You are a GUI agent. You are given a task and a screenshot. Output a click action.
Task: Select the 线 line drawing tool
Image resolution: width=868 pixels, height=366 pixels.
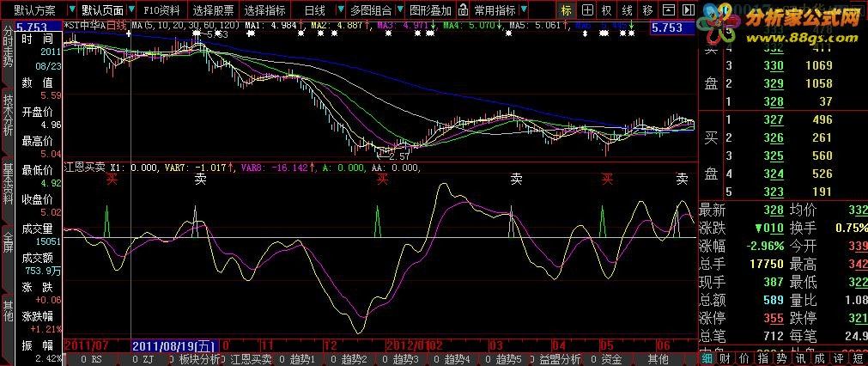coord(628,10)
